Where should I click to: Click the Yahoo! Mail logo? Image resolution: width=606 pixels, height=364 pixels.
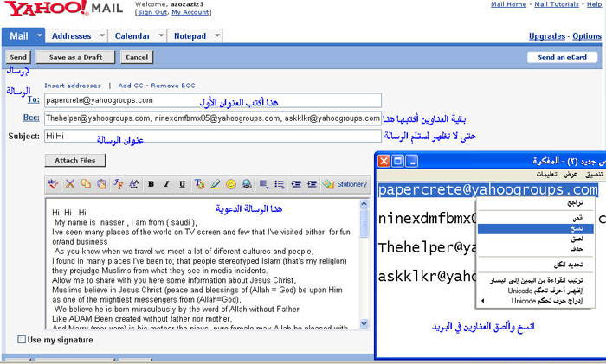[x=64, y=9]
